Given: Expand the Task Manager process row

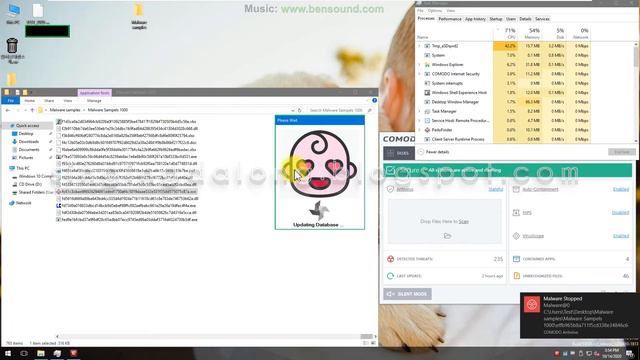Looking at the screenshot, I should click(419, 111).
